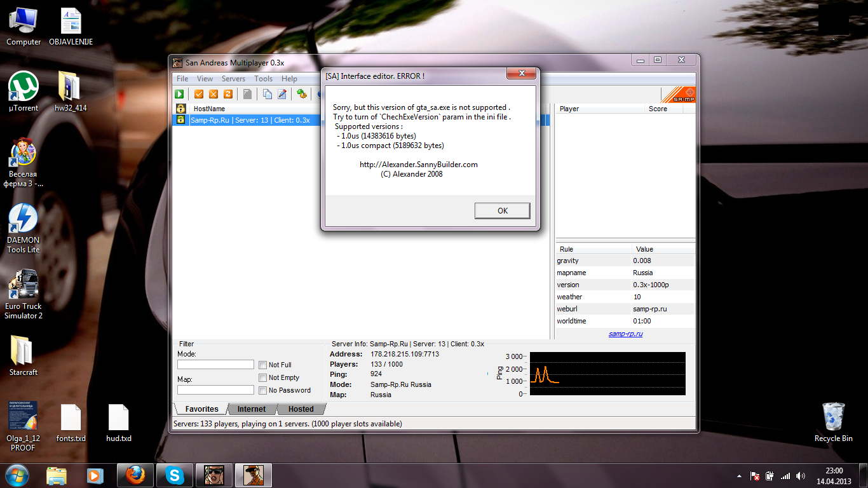
Task: Click the green Connect play icon
Action: click(180, 94)
